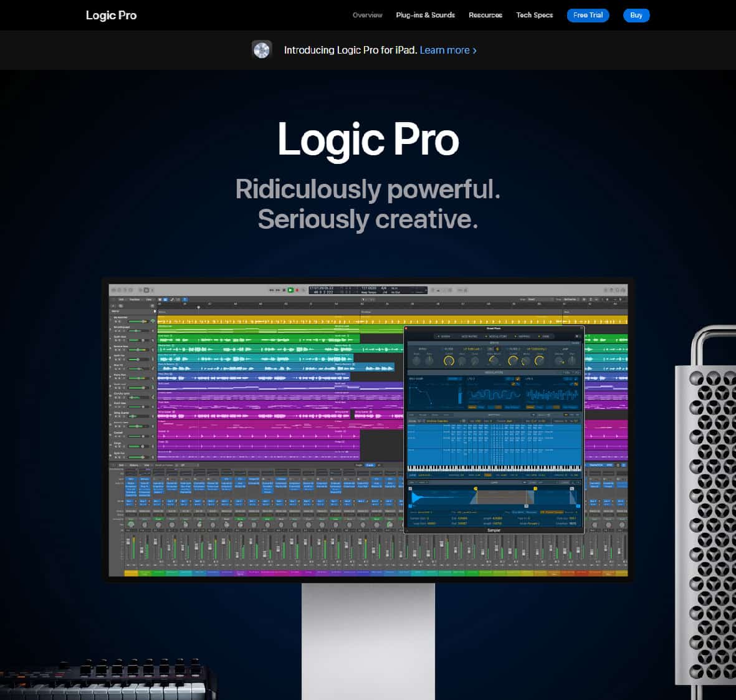Select the 'Introducing Logic Pro for iPad.' text
Screen dimensions: 736x700
pos(350,50)
